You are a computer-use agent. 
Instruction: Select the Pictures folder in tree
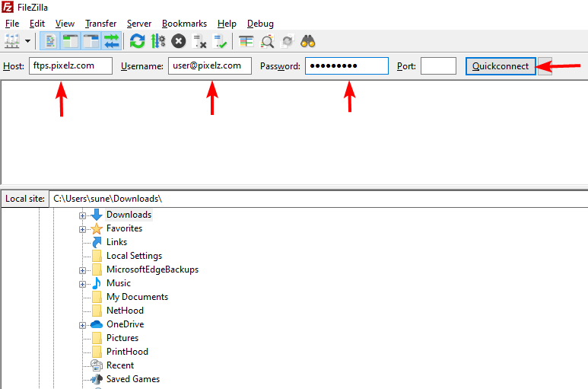(122, 338)
